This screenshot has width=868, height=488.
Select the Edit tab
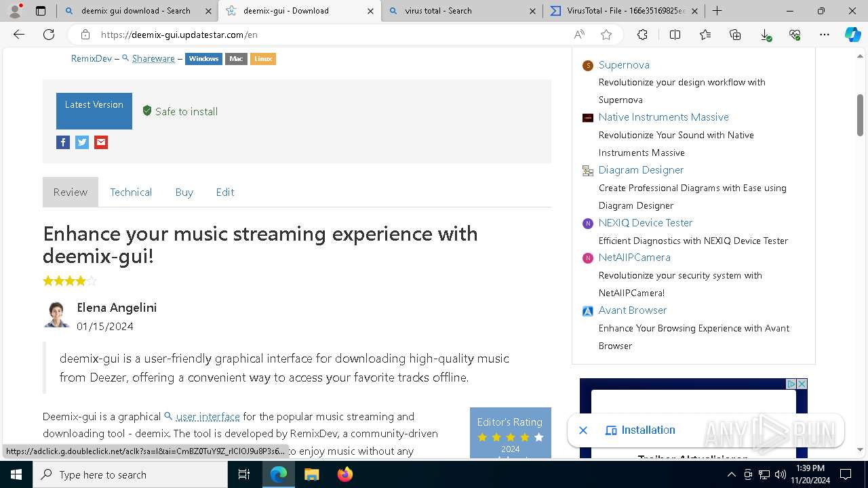(225, 192)
